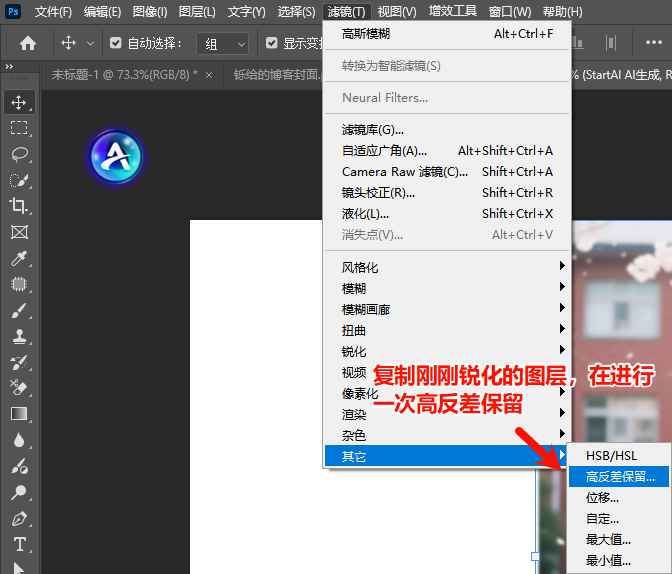This screenshot has width=672, height=574.
Task: Select the Blur tool
Action: tap(19, 440)
